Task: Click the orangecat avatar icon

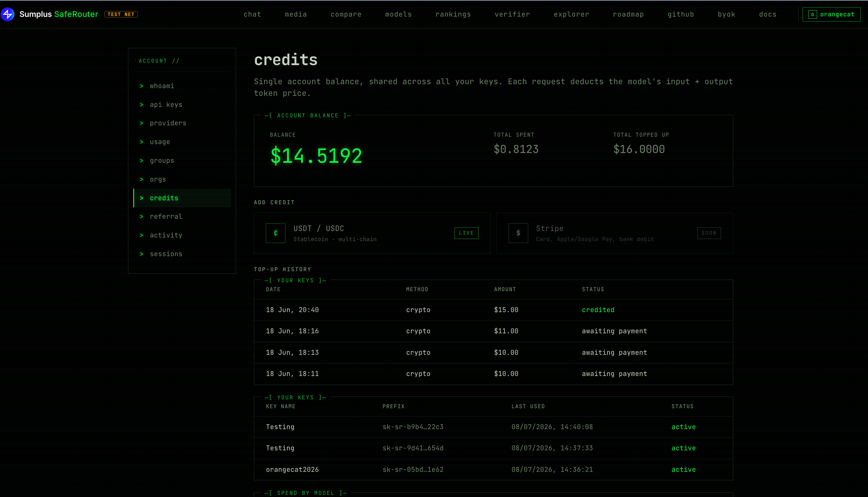Action: click(x=812, y=14)
